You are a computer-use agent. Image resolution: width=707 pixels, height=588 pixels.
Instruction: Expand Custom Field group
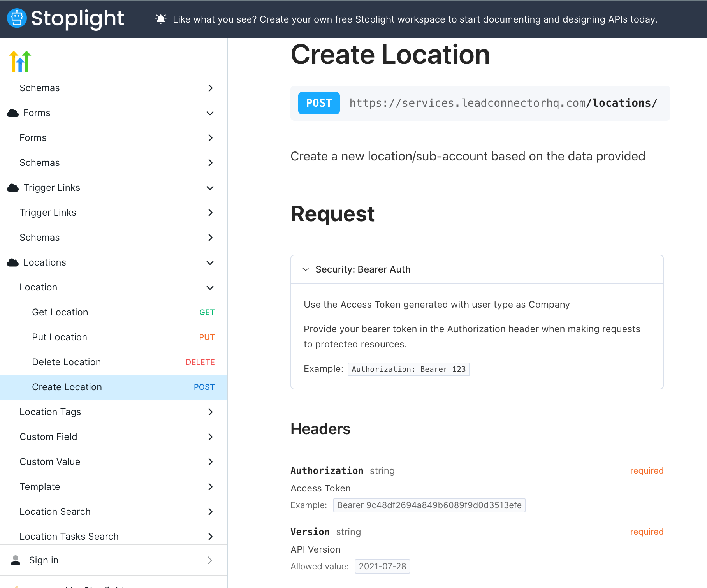click(x=114, y=437)
